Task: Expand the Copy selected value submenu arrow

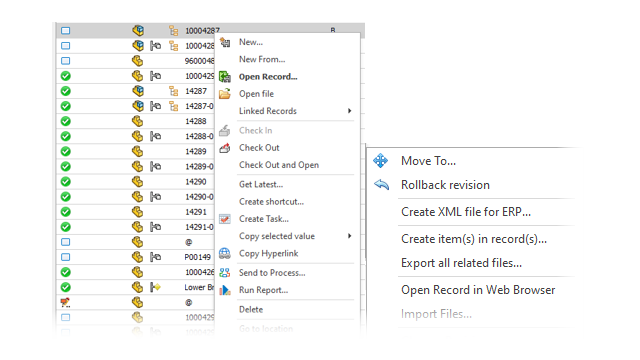Action: coord(349,236)
